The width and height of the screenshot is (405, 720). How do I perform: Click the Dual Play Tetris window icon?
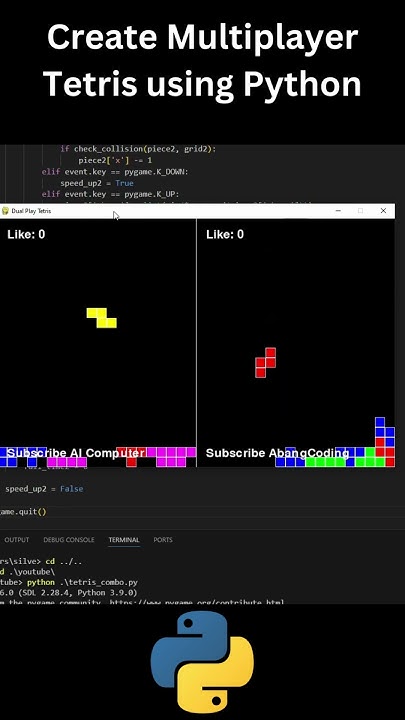coord(6,211)
